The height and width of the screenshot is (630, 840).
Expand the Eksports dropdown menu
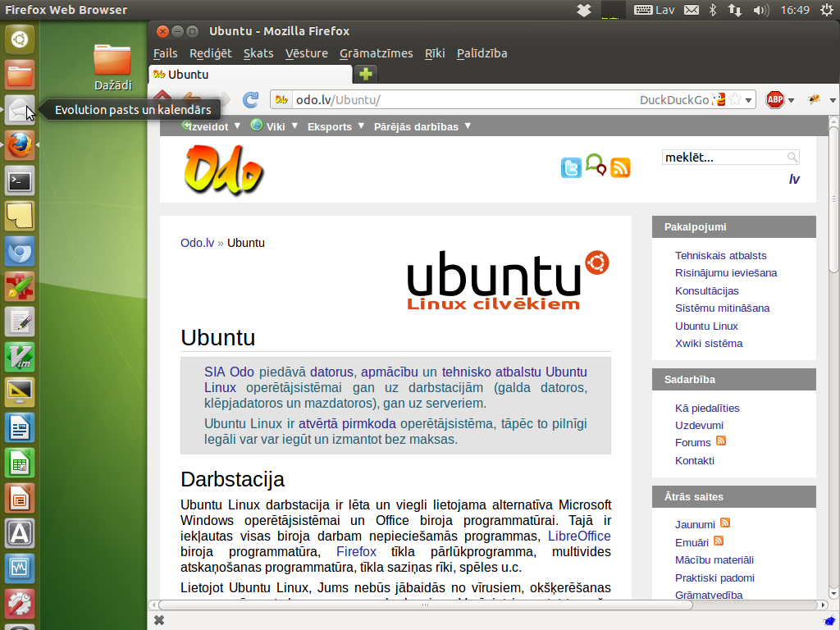[x=335, y=127]
